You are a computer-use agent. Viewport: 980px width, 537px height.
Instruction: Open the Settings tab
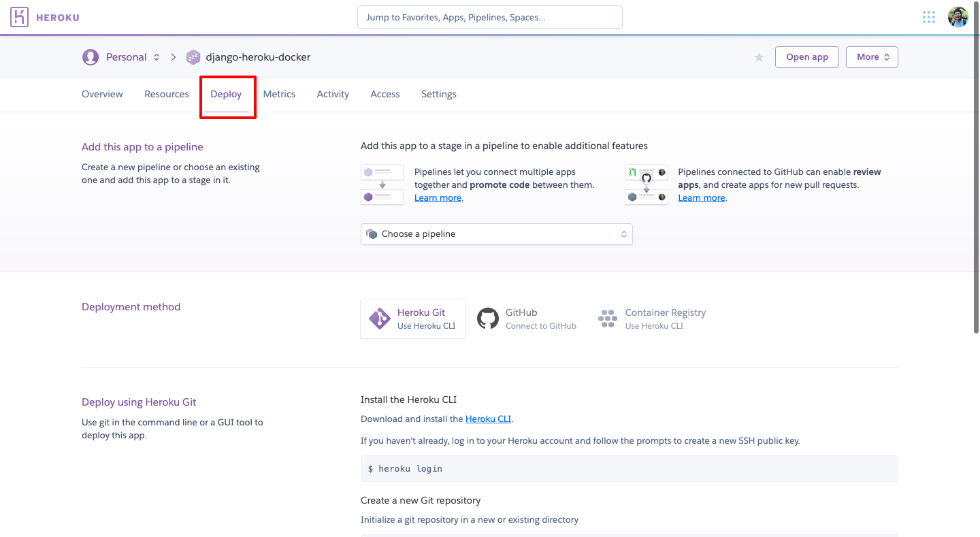[x=438, y=94]
